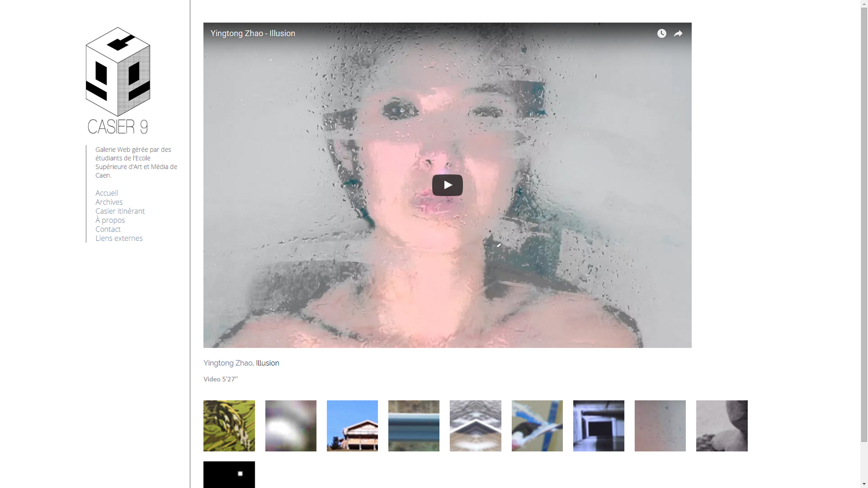Click the Galerie Web description text

tap(136, 162)
